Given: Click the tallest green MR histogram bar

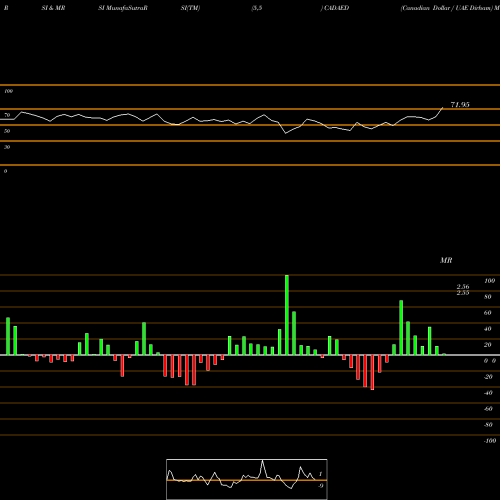Looking at the screenshot, I should tap(287, 315).
